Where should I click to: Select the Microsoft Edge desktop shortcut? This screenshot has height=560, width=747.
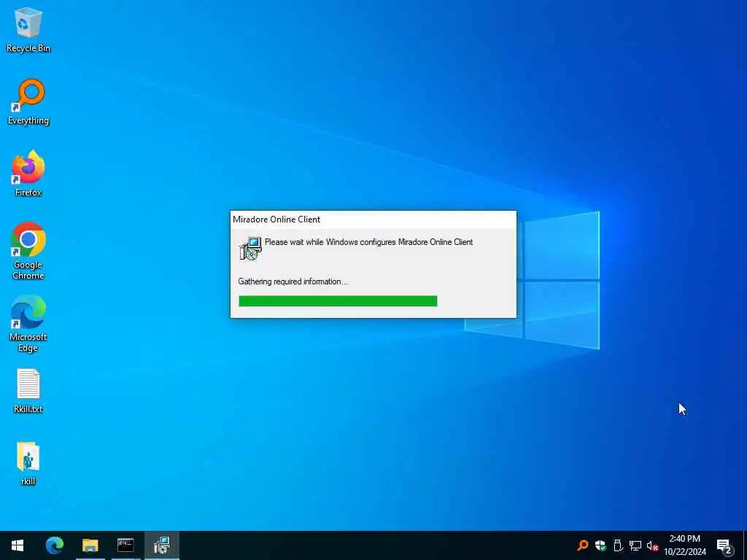tap(28, 324)
